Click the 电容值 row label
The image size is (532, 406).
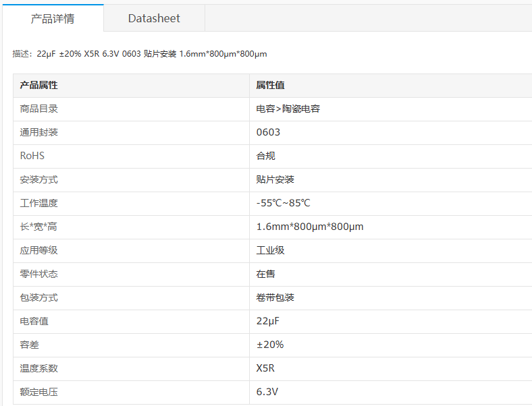tap(34, 321)
